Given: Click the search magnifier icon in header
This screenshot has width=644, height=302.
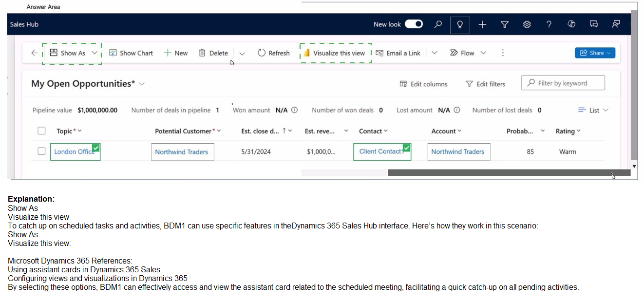Looking at the screenshot, I should (438, 24).
